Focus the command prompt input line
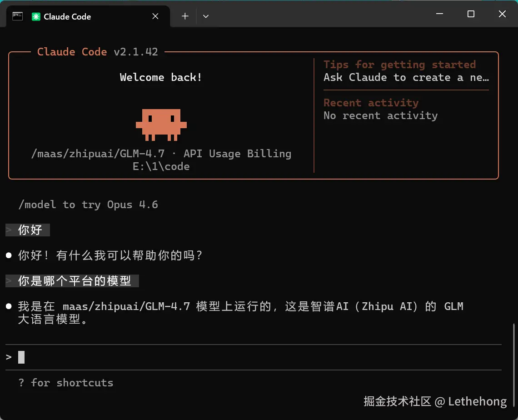The height and width of the screenshot is (420, 518). pyautogui.click(x=254, y=357)
